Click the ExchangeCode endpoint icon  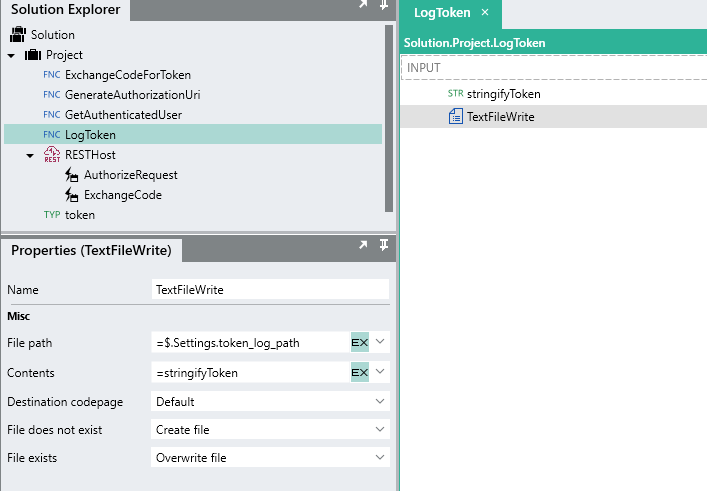pos(71,195)
